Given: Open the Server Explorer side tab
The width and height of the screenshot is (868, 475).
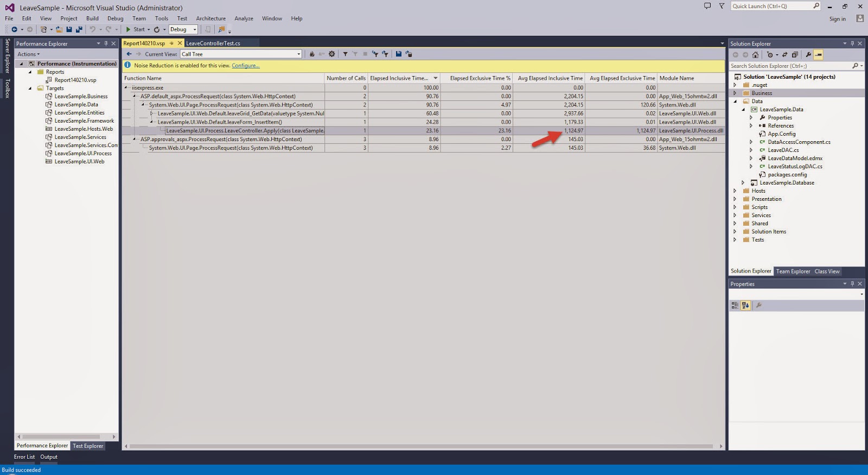Looking at the screenshot, I should (x=7, y=56).
